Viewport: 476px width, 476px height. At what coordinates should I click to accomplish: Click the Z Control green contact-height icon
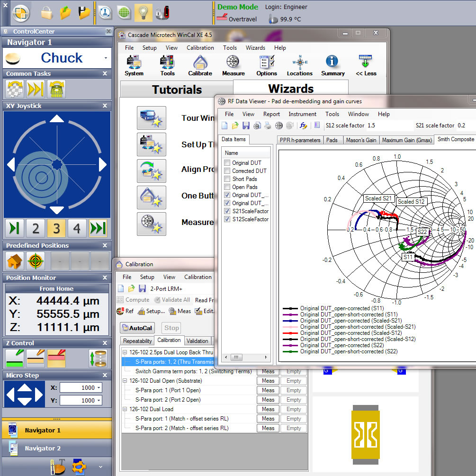click(x=15, y=358)
